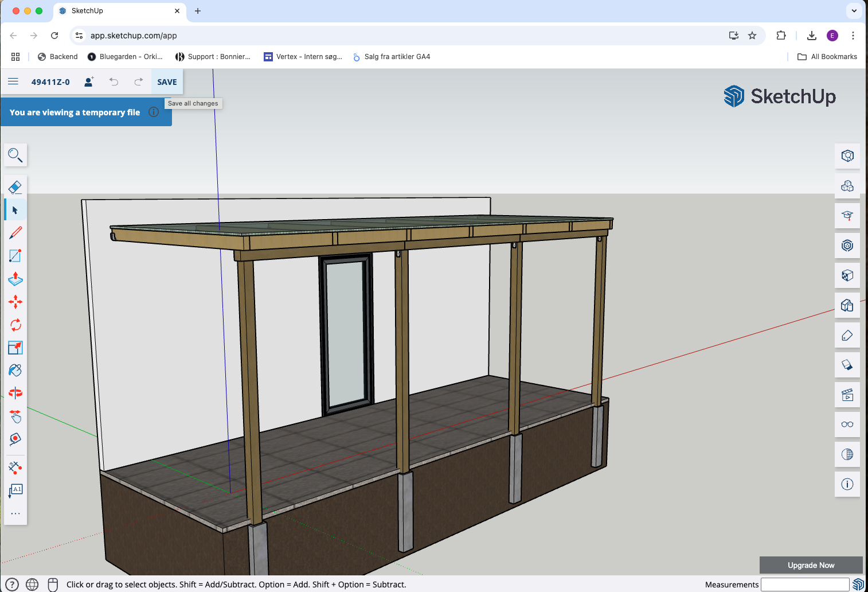Open the Scenes clapperboard panel
The height and width of the screenshot is (592, 868).
(847, 395)
